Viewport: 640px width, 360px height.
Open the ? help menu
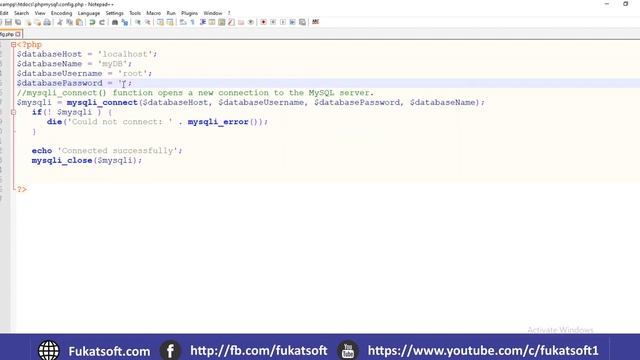pos(229,13)
